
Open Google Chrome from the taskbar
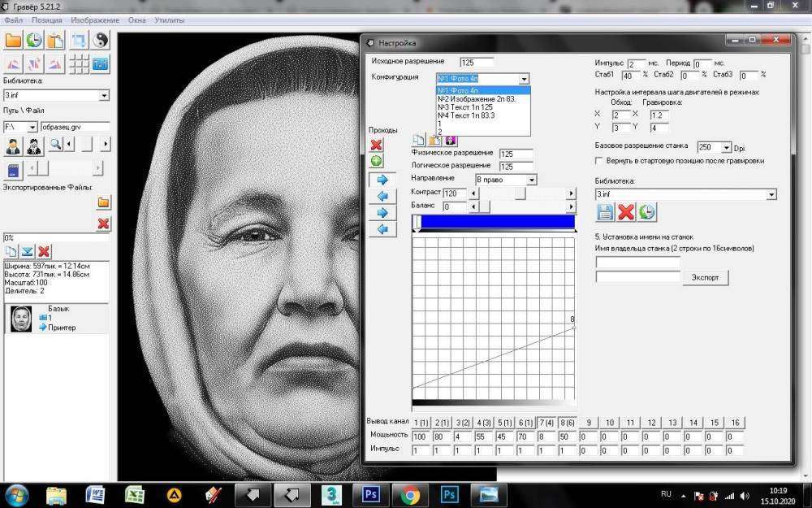409,493
